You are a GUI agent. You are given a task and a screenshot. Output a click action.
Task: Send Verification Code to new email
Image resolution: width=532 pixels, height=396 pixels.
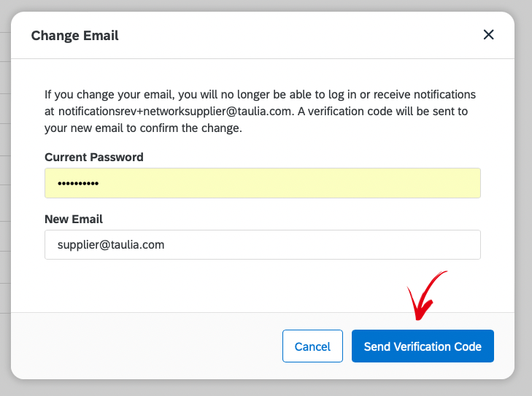[x=423, y=346]
